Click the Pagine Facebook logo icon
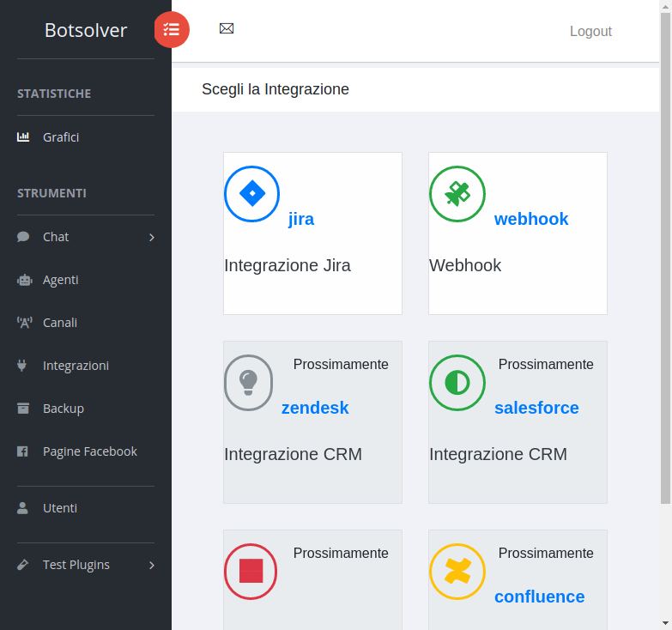The width and height of the screenshot is (672, 630). [22, 451]
